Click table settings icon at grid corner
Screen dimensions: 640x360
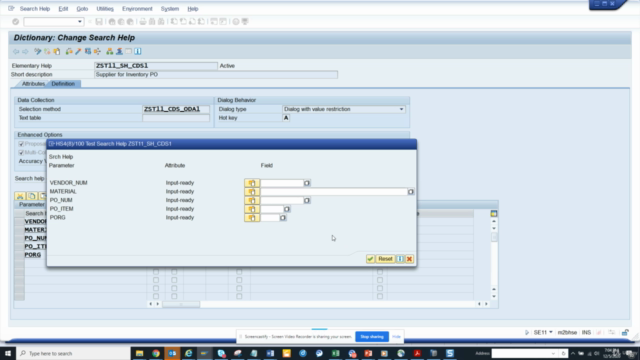(494, 213)
